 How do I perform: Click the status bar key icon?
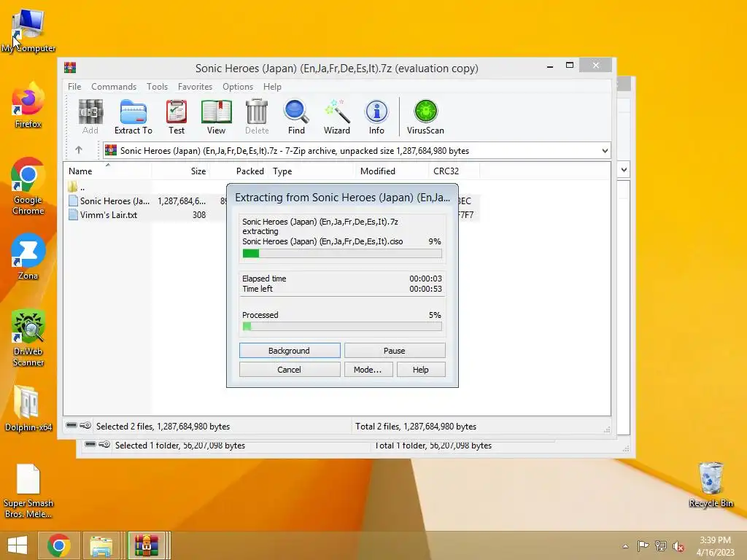pos(85,425)
